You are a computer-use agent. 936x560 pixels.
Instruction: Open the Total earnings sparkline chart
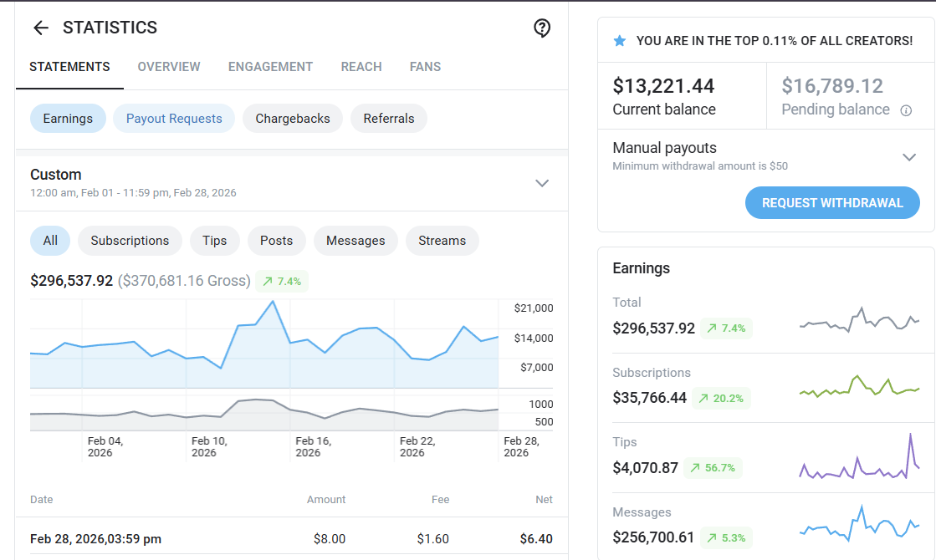coord(860,319)
